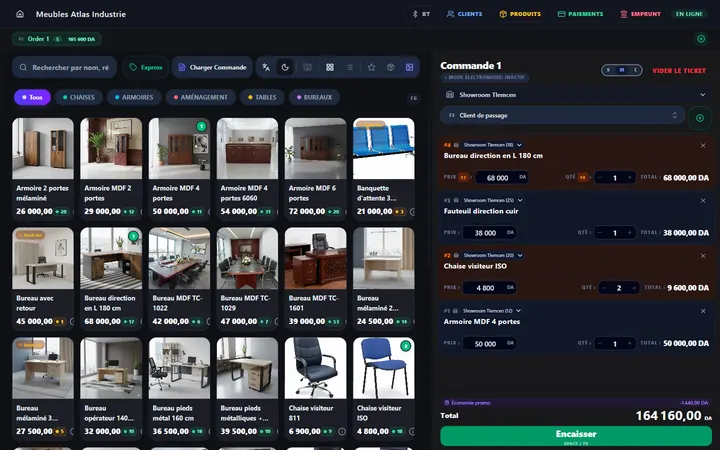Open the home icon beside Meubles Atlas Industrie
The width and height of the screenshot is (720, 450).
(20, 14)
